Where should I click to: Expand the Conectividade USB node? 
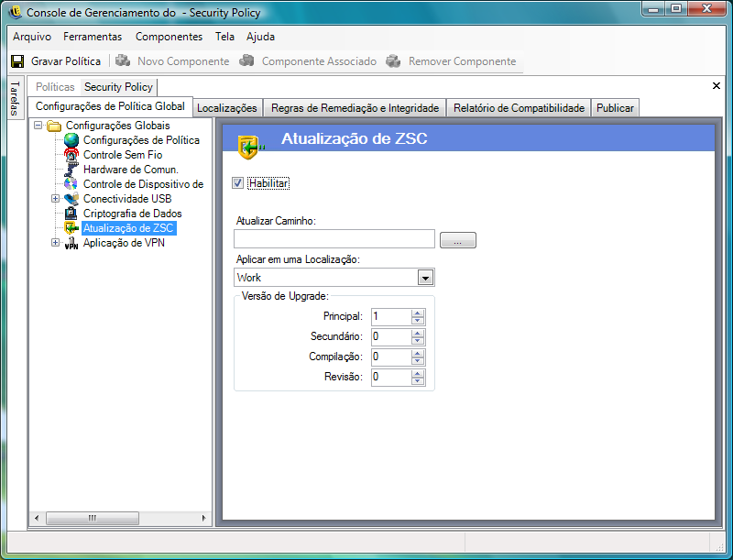[x=55, y=199]
